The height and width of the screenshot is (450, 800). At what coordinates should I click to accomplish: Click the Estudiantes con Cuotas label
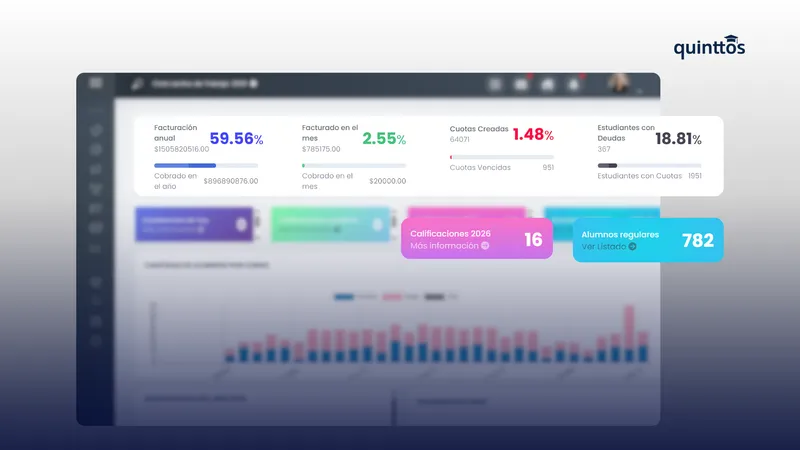[x=639, y=176]
